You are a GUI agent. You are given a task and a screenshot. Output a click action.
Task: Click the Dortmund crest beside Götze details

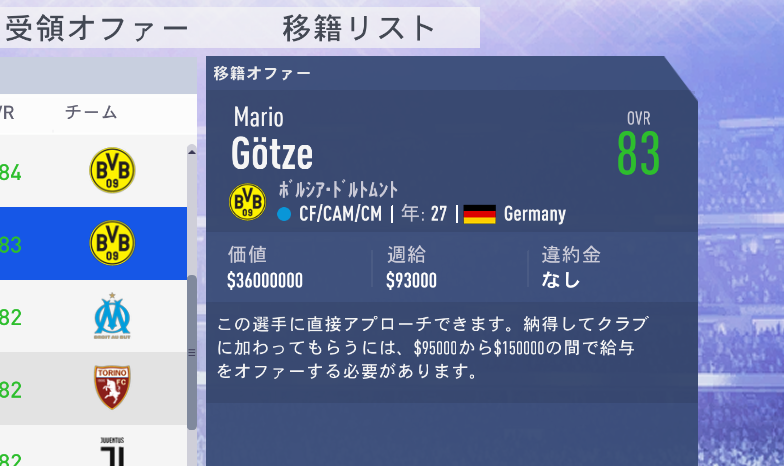pyautogui.click(x=247, y=202)
